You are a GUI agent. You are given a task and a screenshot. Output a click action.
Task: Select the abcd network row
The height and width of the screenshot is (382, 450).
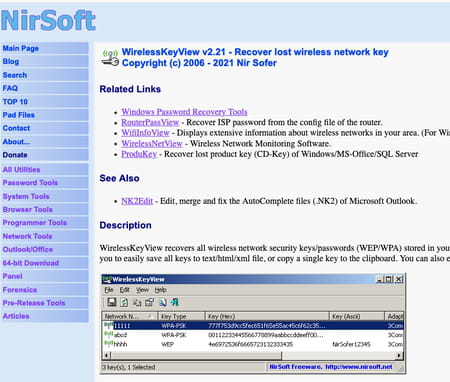tap(253, 335)
